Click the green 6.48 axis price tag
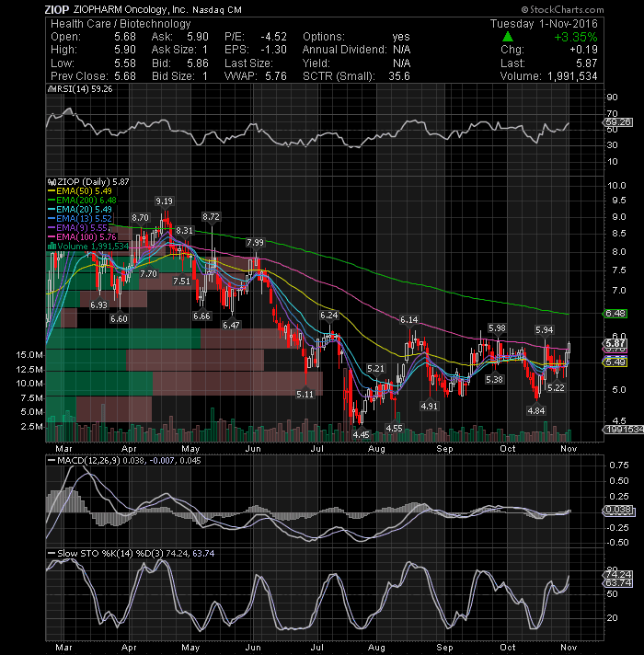This screenshot has height=655, width=644. point(615,314)
